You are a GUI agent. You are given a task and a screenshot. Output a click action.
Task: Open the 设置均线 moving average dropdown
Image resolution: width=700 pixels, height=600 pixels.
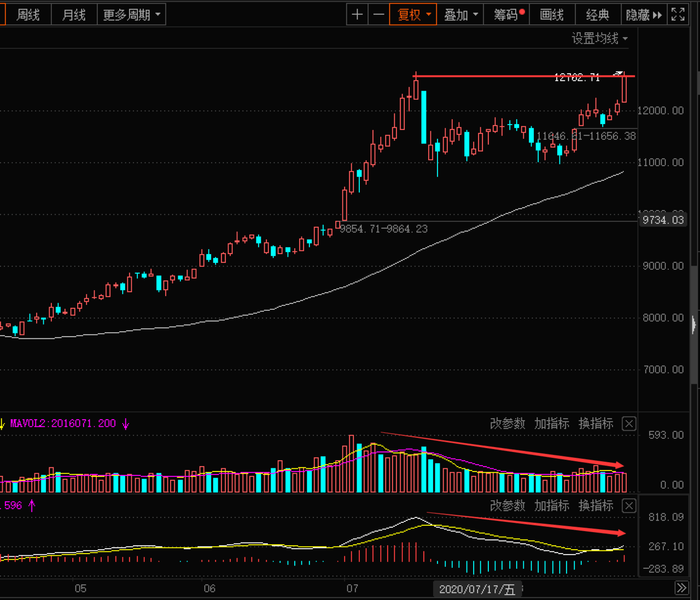tap(600, 38)
